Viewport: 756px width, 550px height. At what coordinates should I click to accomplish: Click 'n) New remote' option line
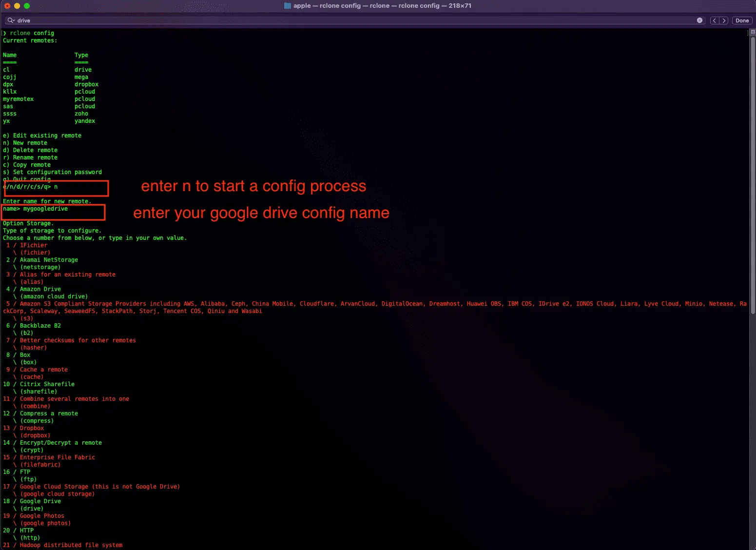[25, 143]
